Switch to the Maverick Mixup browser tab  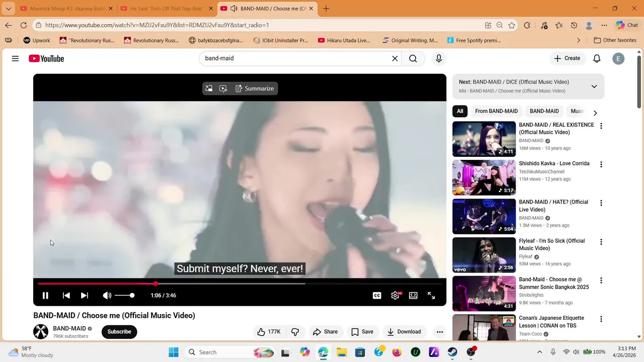(67, 9)
